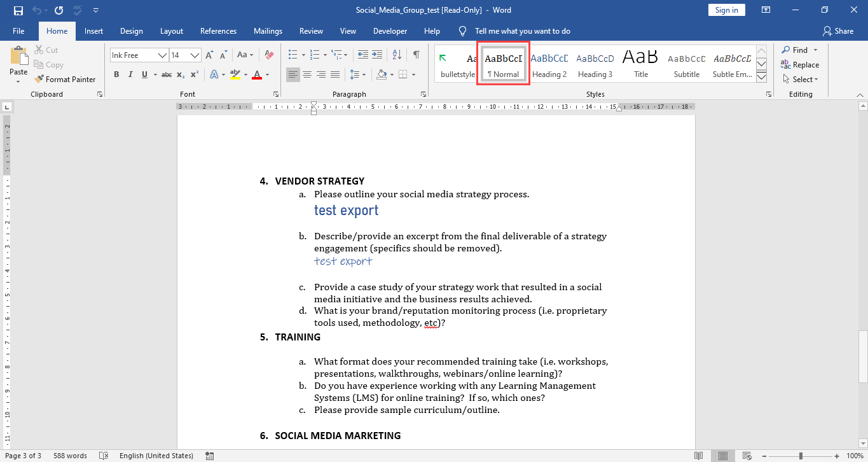
Task: Toggle Italic formatting
Action: click(130, 74)
